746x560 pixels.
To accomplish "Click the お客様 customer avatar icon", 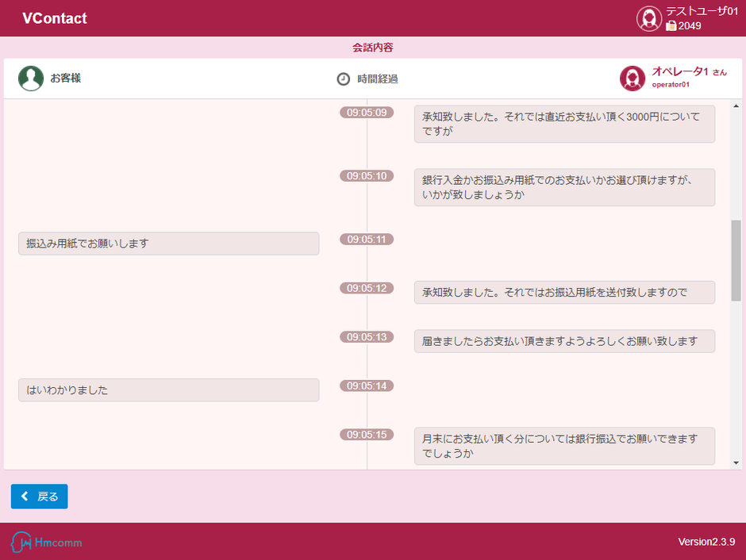I will [x=31, y=79].
